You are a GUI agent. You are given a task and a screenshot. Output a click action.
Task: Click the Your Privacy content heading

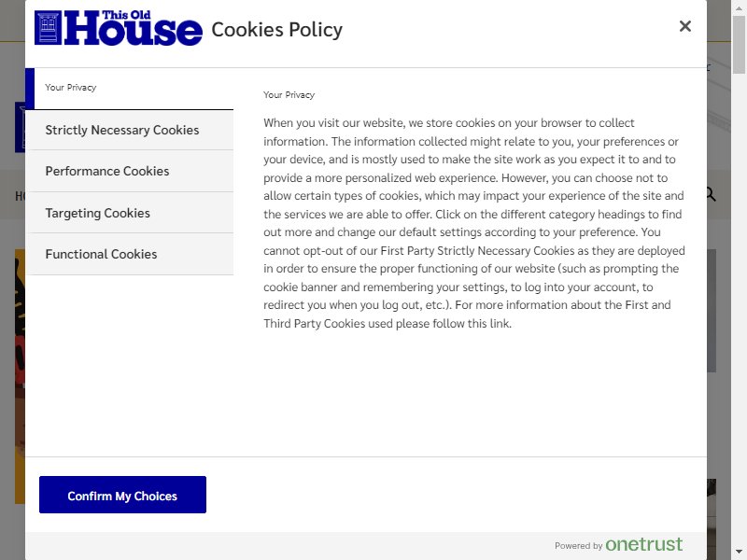tap(289, 95)
